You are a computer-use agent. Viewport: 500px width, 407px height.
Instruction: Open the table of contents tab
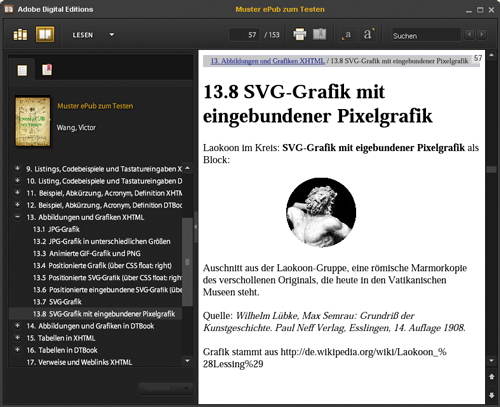pyautogui.click(x=22, y=70)
